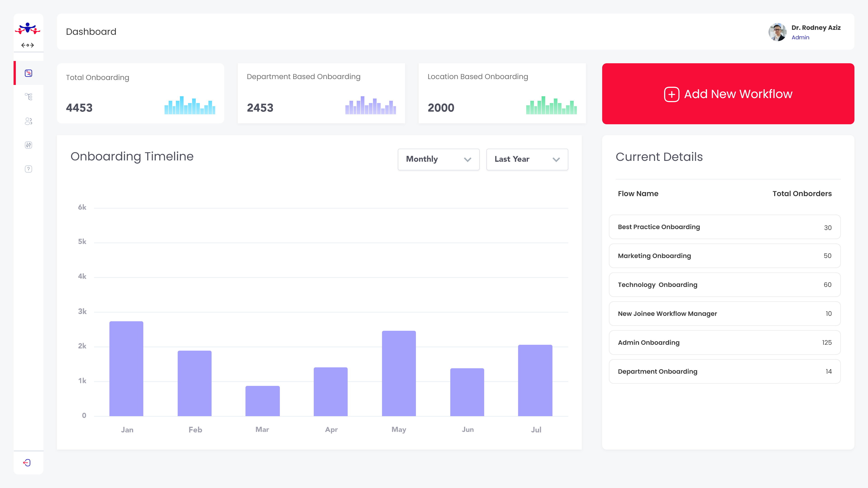Image resolution: width=868 pixels, height=488 pixels.
Task: Click the Total Onboarding stat card
Action: click(x=141, y=93)
